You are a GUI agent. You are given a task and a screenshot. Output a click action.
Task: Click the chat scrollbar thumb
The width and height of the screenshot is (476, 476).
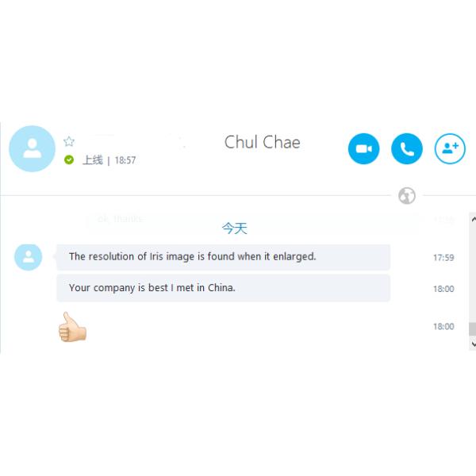[x=473, y=328]
